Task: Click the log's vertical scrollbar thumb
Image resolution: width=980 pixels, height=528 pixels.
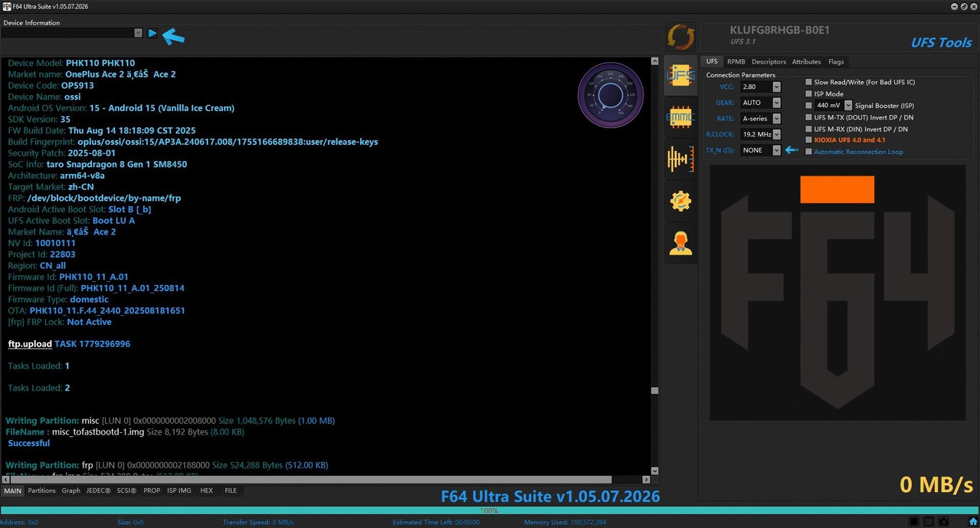Action: [654, 390]
